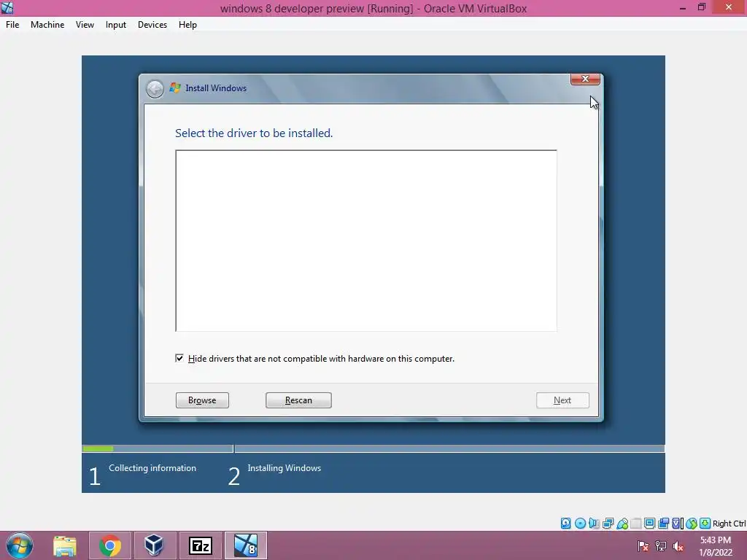Click the running Windows 8 VM taskbar icon
The height and width of the screenshot is (560, 747).
pyautogui.click(x=246, y=545)
